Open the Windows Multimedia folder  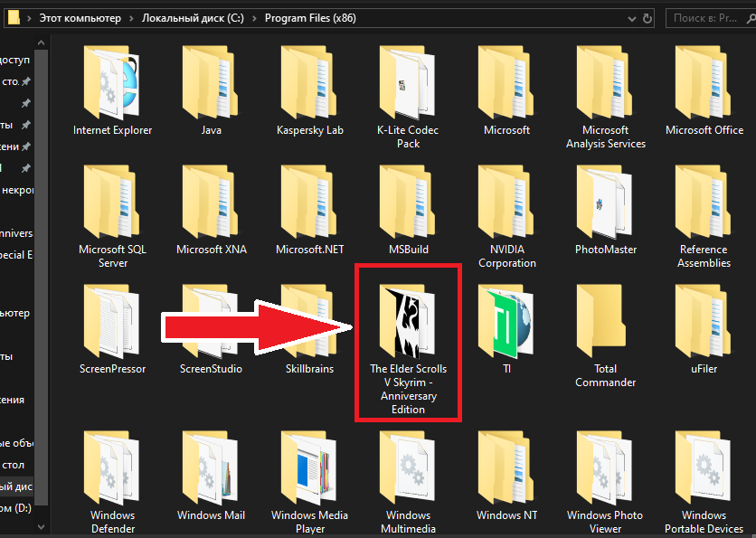click(x=408, y=482)
